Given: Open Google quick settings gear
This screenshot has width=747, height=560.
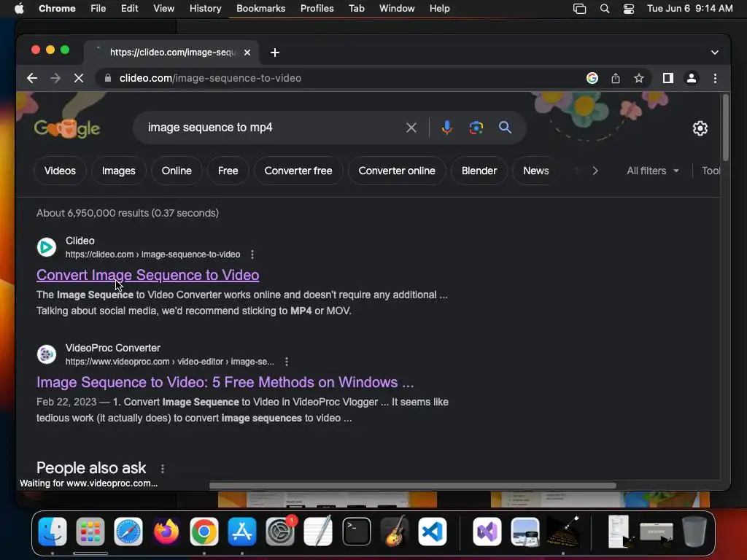Looking at the screenshot, I should click(700, 128).
